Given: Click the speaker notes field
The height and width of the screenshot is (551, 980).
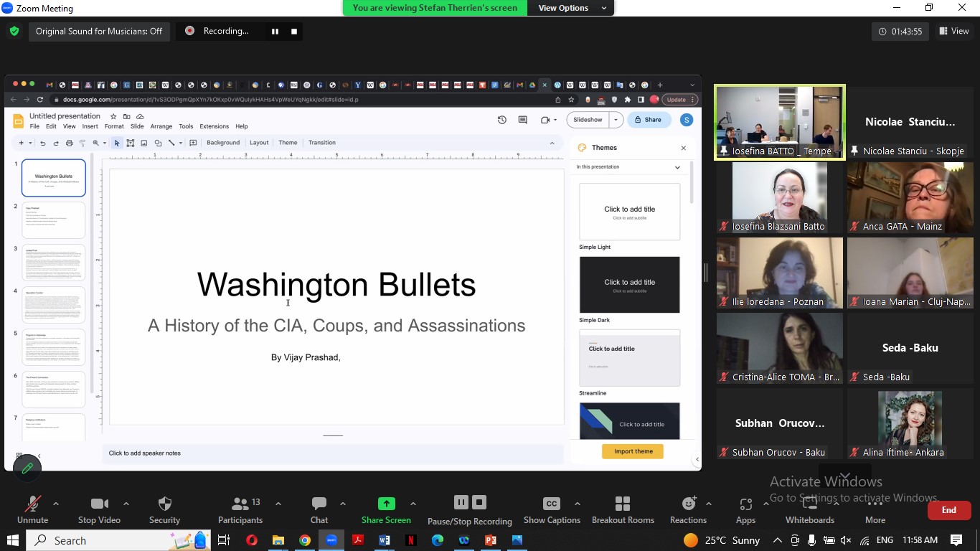Looking at the screenshot, I should [333, 453].
